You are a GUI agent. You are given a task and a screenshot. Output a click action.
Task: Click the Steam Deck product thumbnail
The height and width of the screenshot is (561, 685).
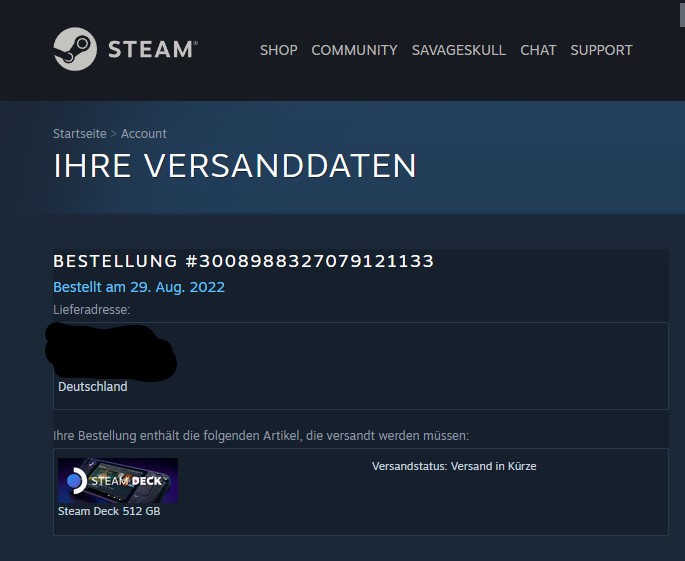(x=118, y=480)
